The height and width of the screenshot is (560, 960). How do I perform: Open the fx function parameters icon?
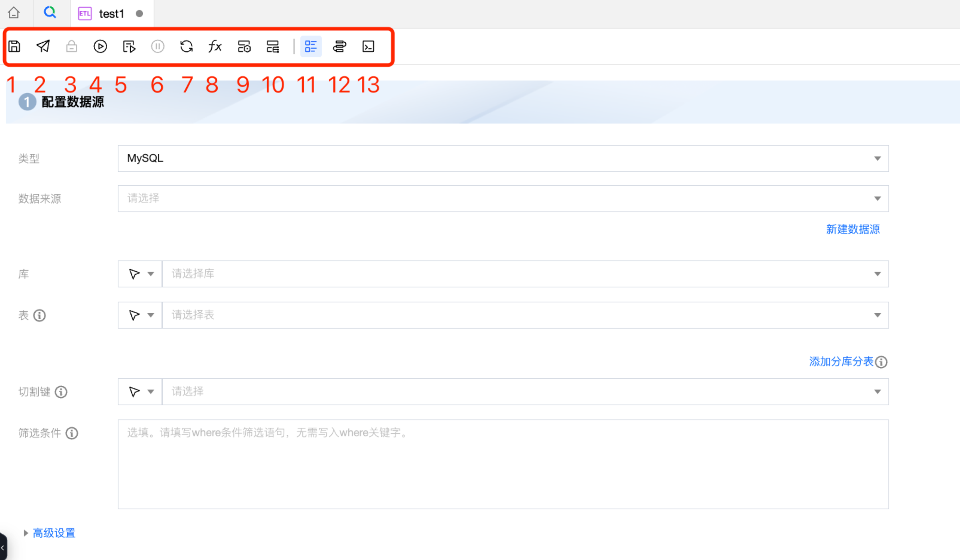pyautogui.click(x=215, y=47)
